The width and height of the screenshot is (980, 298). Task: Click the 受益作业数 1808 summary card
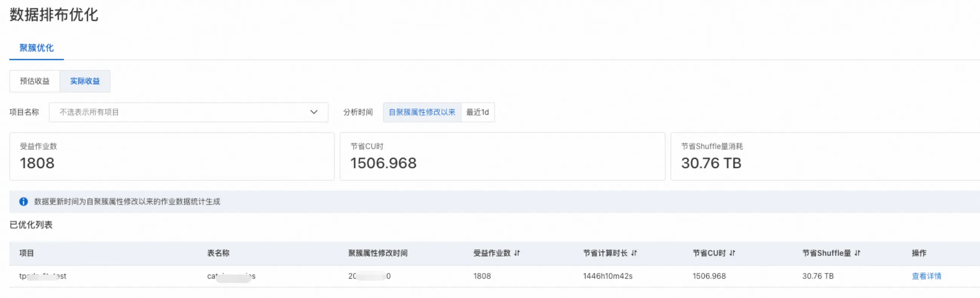click(x=172, y=157)
